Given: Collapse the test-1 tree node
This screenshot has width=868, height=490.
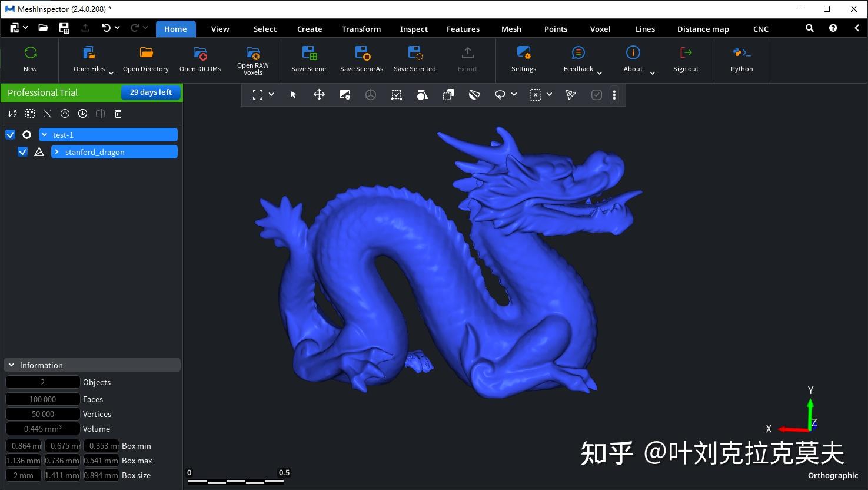Looking at the screenshot, I should tap(45, 135).
